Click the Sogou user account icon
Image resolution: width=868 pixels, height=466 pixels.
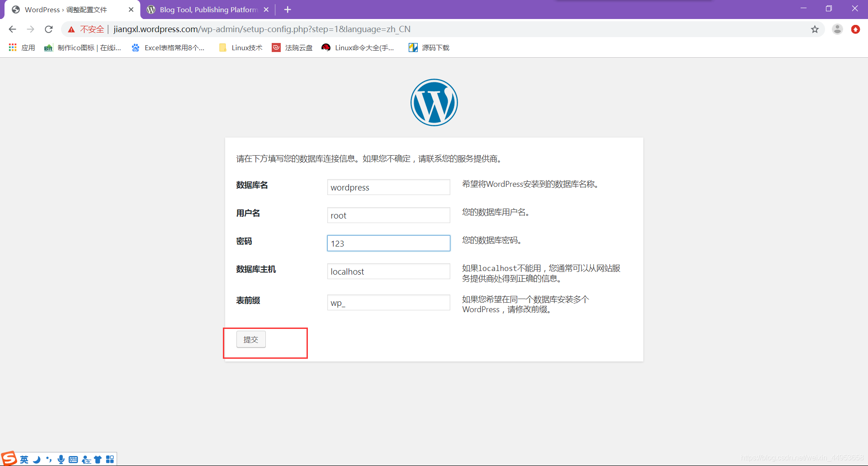point(86,460)
